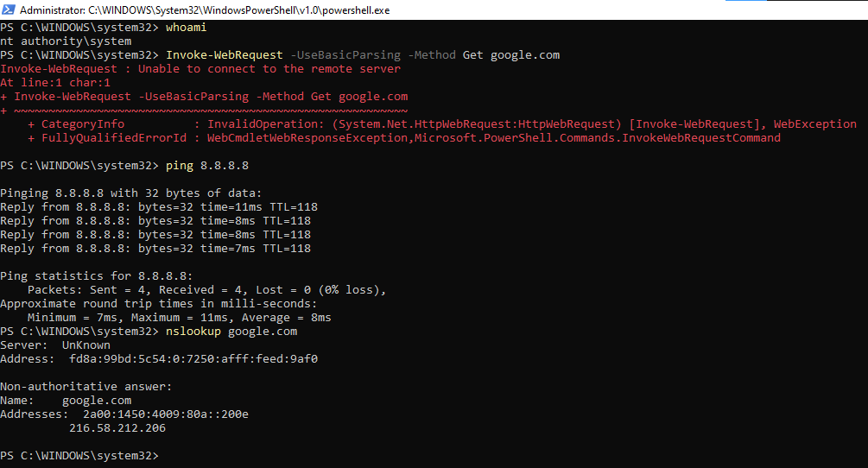Viewport: 868px width, 468px height.
Task: Click the window title text powershell.exe path
Action: point(205,10)
